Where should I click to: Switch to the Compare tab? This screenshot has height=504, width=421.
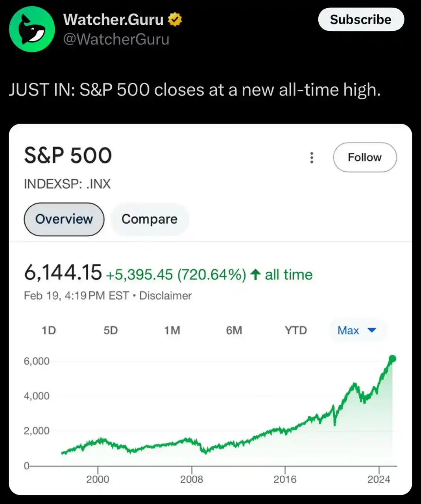click(150, 219)
